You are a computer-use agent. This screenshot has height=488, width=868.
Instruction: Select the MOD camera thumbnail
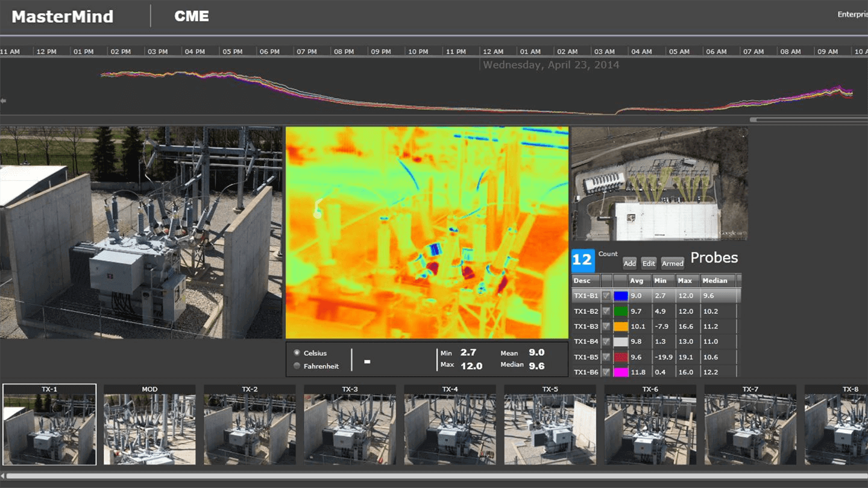point(149,425)
